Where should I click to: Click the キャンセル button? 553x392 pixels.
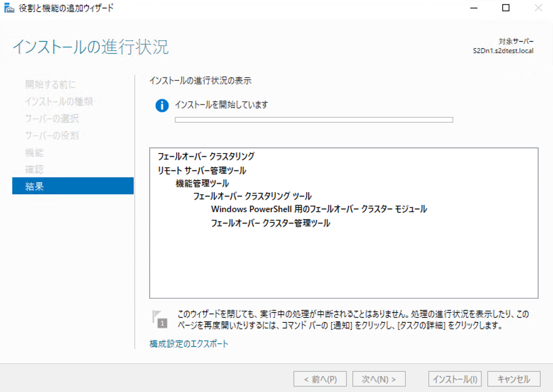pos(514,379)
